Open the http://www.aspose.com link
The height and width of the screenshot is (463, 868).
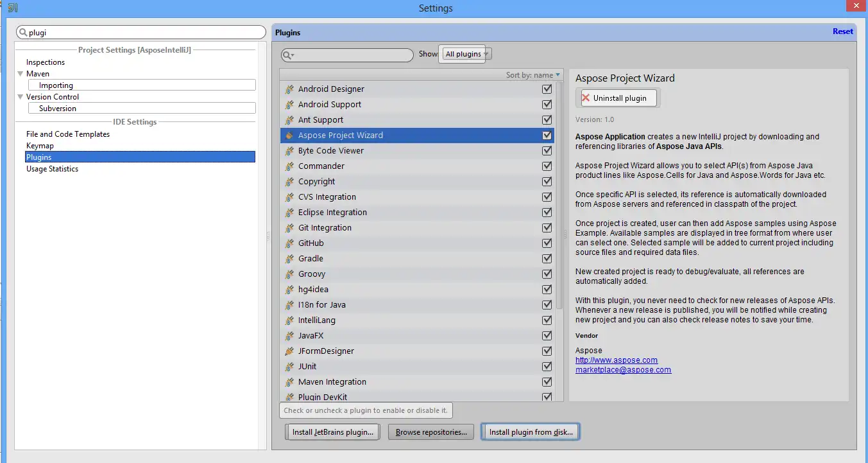click(617, 360)
